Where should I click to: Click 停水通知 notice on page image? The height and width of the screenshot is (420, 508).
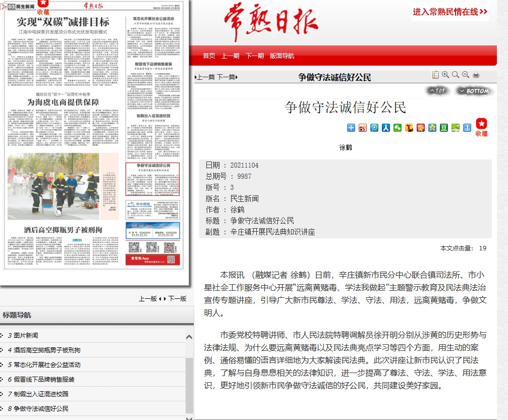click(152, 210)
